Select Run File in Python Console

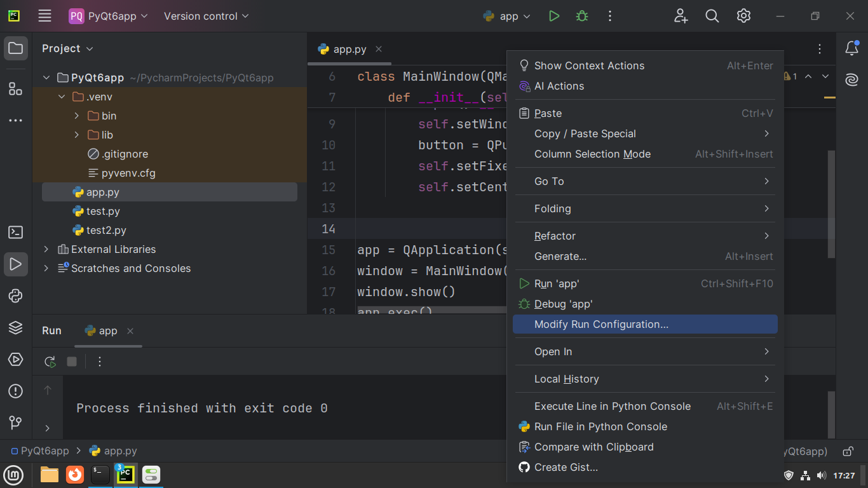click(x=645, y=426)
